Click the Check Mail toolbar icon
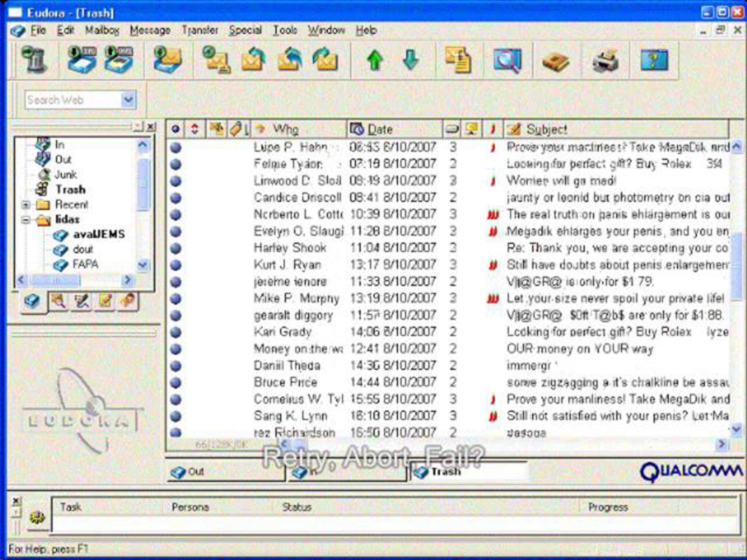747x560 pixels. 168,60
